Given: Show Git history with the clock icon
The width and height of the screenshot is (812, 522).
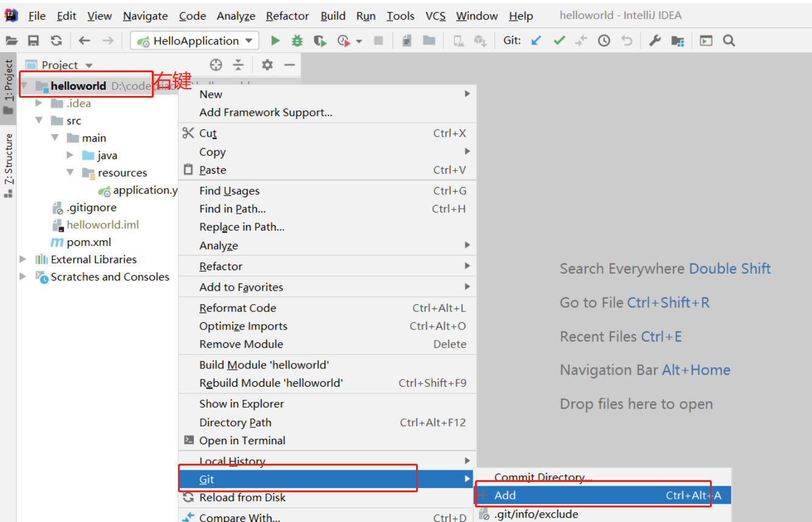Looking at the screenshot, I should click(x=604, y=41).
